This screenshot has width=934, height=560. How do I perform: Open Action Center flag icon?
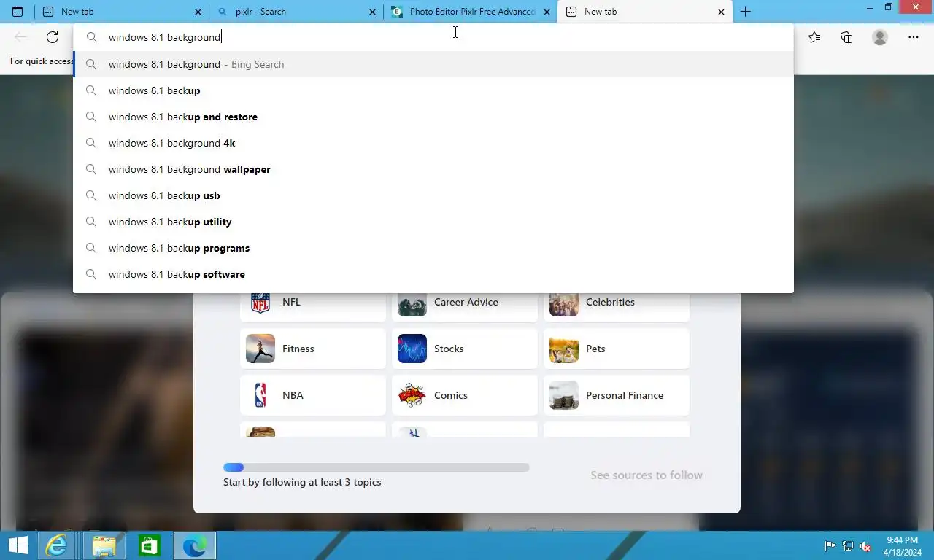click(x=830, y=546)
